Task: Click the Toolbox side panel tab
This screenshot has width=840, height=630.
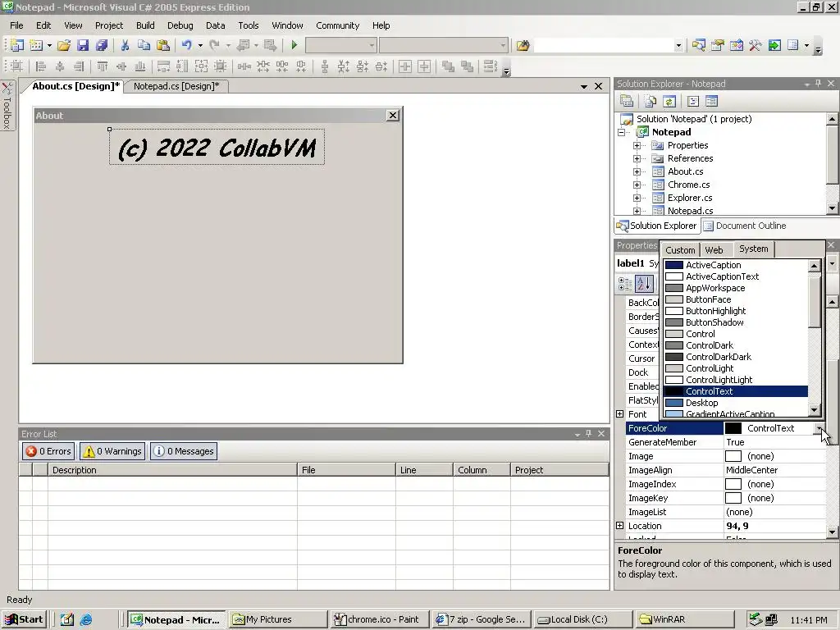Action: point(7,106)
